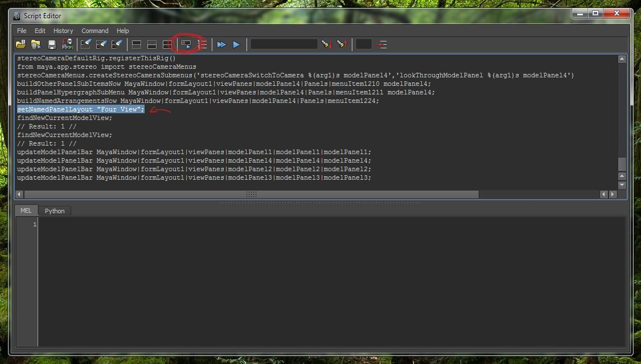The width and height of the screenshot is (641, 364).
Task: Click the updateModelPanelBar modelPanel1 line
Action: [194, 152]
